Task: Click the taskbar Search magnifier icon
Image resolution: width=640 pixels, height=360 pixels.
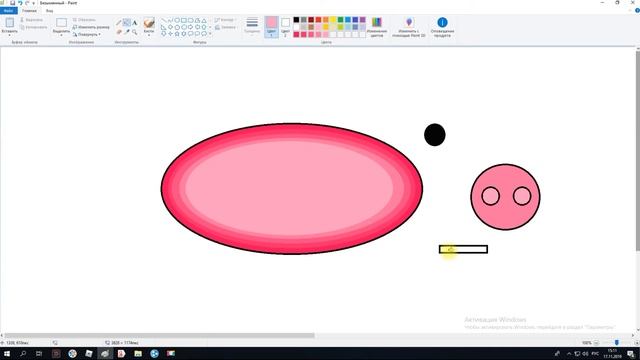Action: 23,353
